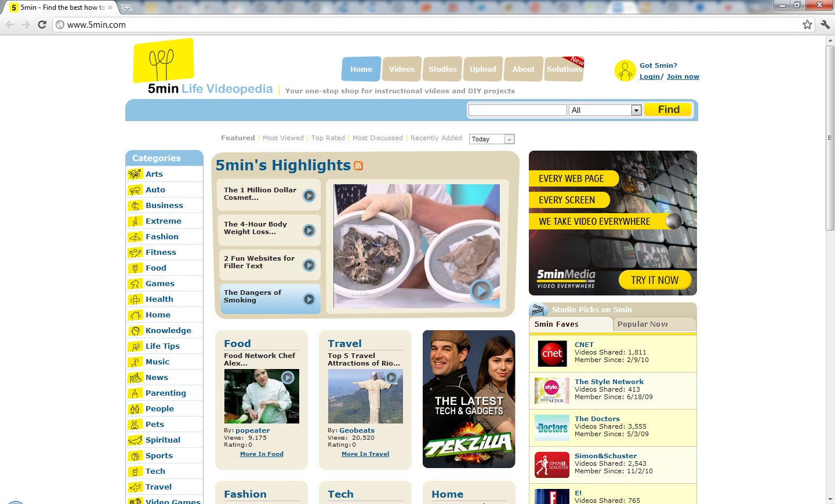Viewport: 835px width, 504px height.
Task: Open the Upload navigation tab
Action: 483,69
